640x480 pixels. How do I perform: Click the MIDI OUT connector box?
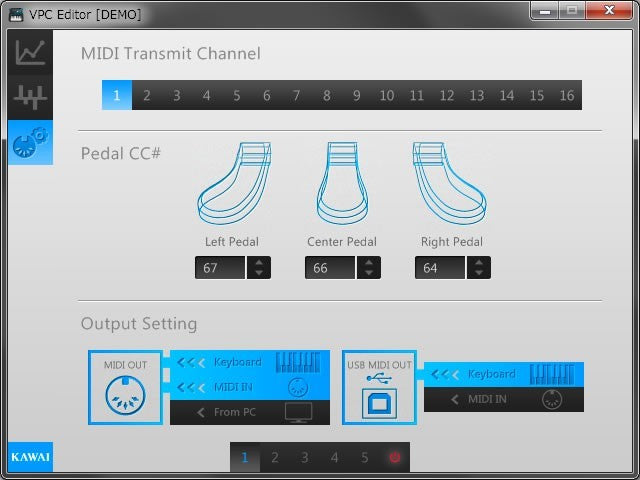coord(125,387)
